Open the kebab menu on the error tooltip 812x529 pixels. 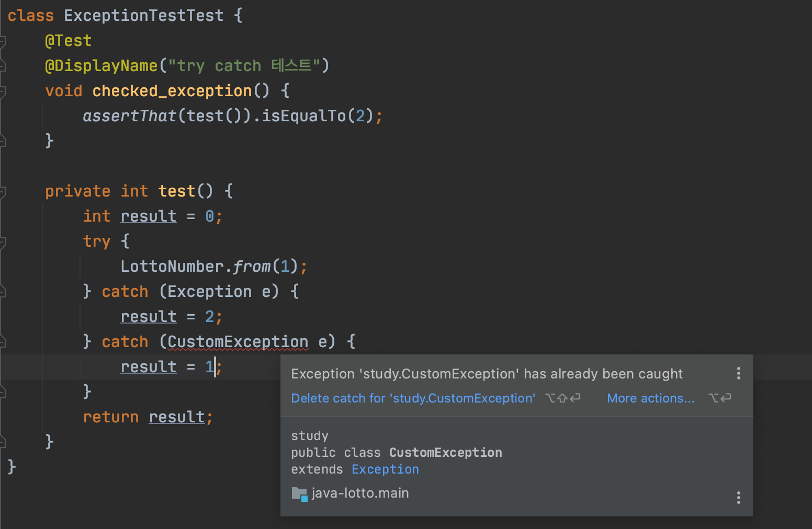tap(738, 373)
